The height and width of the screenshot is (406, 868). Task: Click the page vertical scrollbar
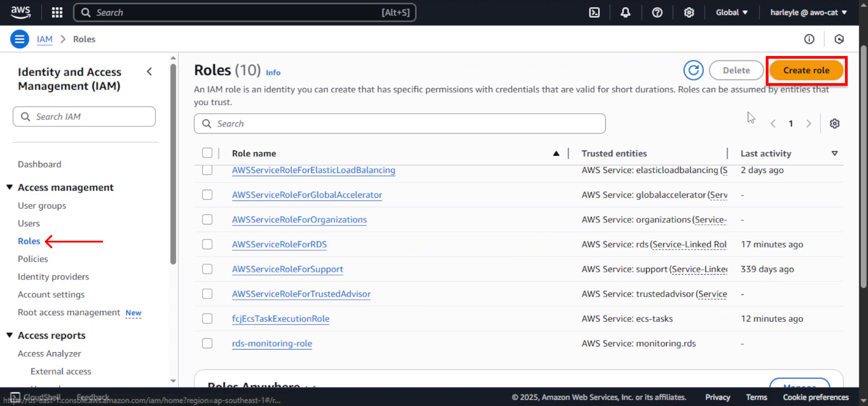click(x=863, y=166)
